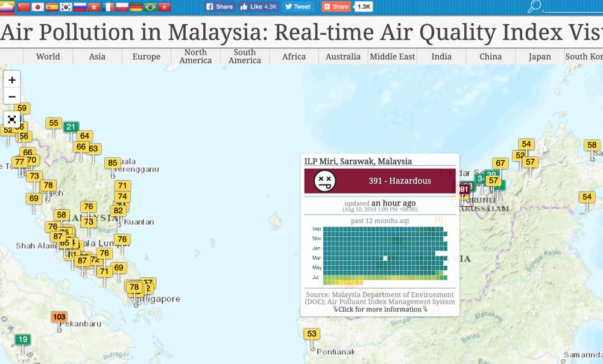Click the Tweet share button

click(297, 7)
